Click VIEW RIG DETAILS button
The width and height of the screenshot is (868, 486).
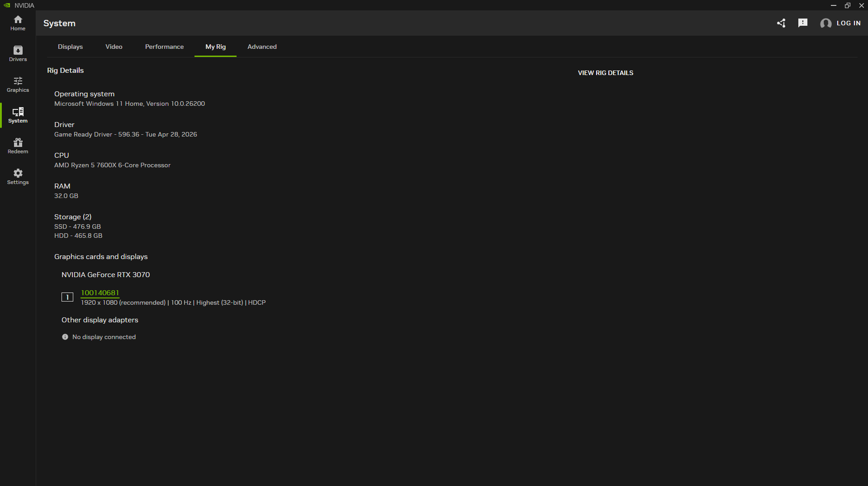[x=605, y=73]
